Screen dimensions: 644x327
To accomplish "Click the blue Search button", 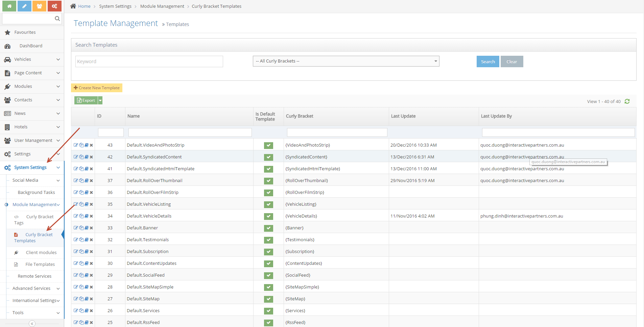I will click(487, 61).
